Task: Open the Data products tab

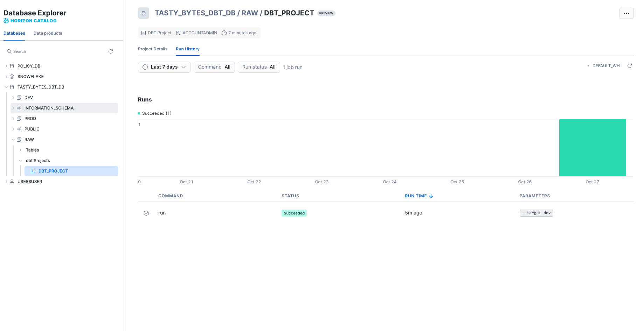Action: coord(48,33)
